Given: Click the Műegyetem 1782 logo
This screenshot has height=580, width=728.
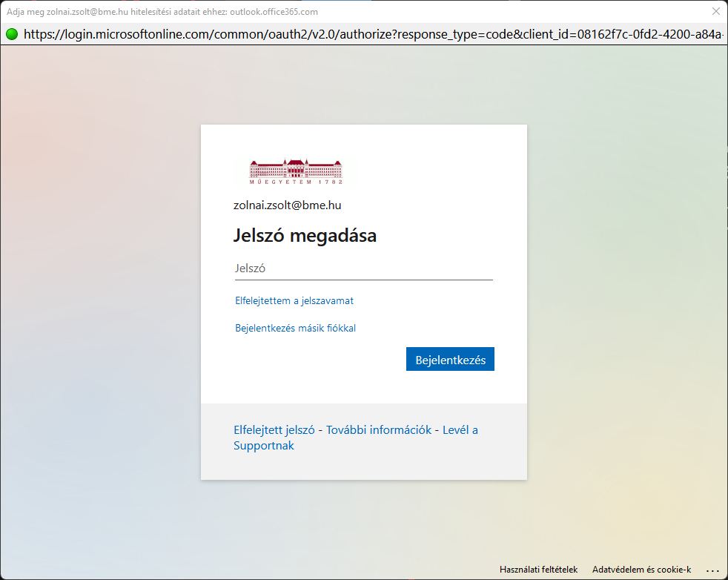Looking at the screenshot, I should (x=296, y=171).
